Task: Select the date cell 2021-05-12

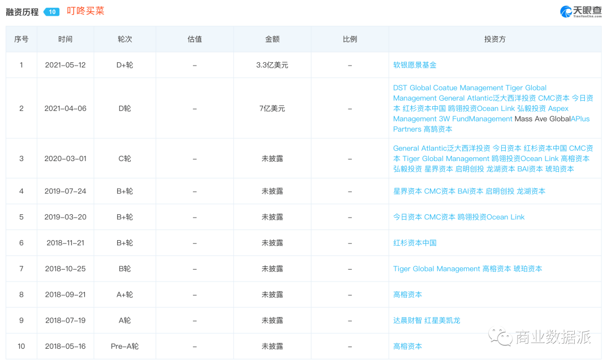Action: point(66,65)
